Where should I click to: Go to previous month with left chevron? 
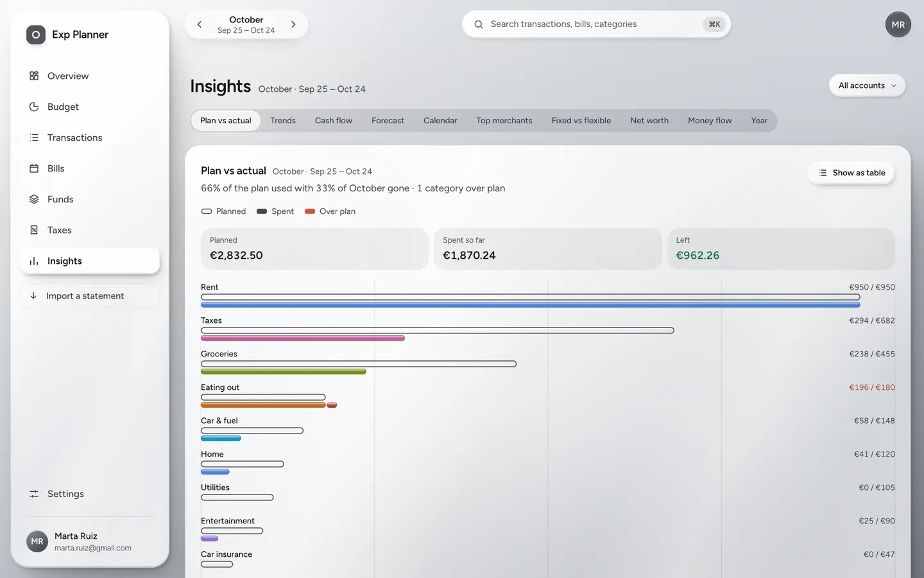pos(200,24)
